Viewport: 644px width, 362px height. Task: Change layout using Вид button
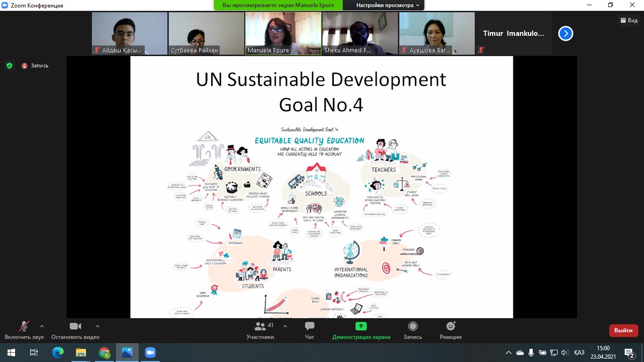[x=628, y=20]
